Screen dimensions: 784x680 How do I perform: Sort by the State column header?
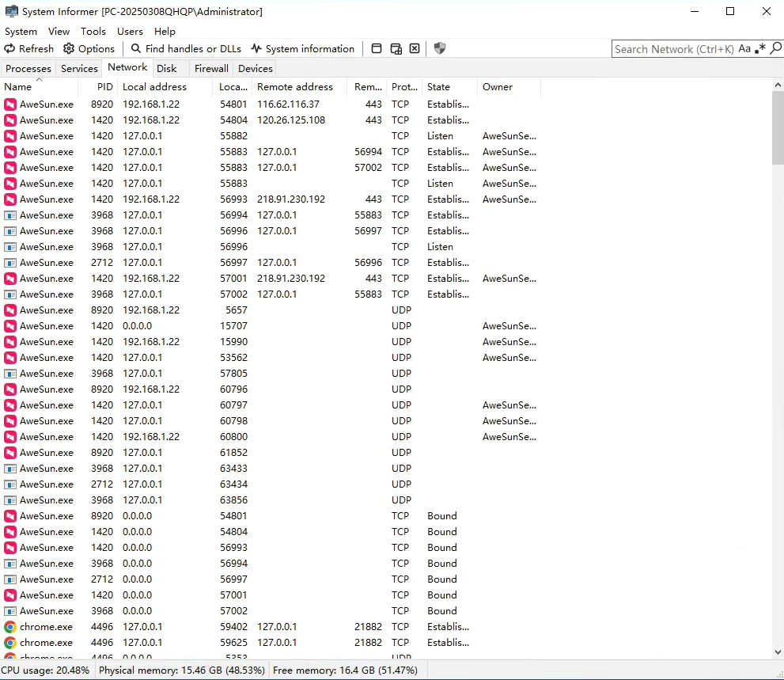pyautogui.click(x=449, y=87)
